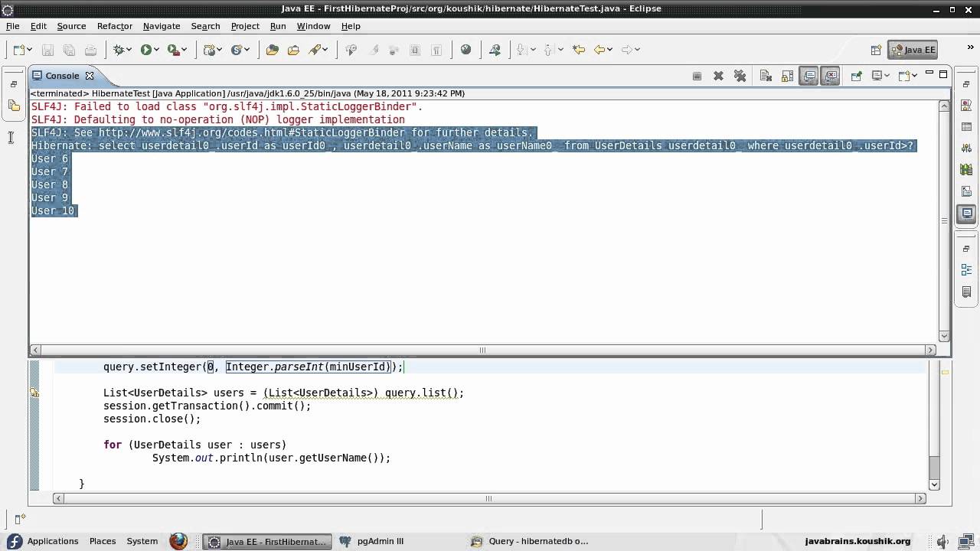Viewport: 980px width, 551px height.
Task: Open the Open Console dropdown arrow
Action: click(914, 76)
